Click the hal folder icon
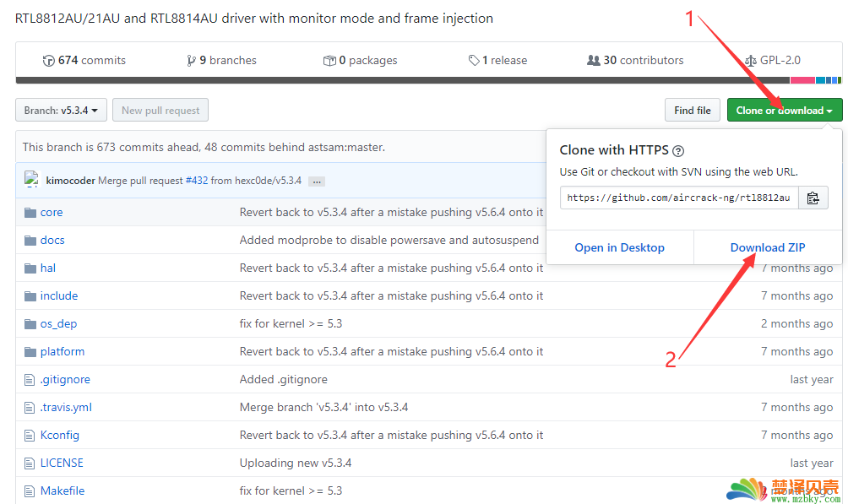The height and width of the screenshot is (504, 848). [30, 268]
